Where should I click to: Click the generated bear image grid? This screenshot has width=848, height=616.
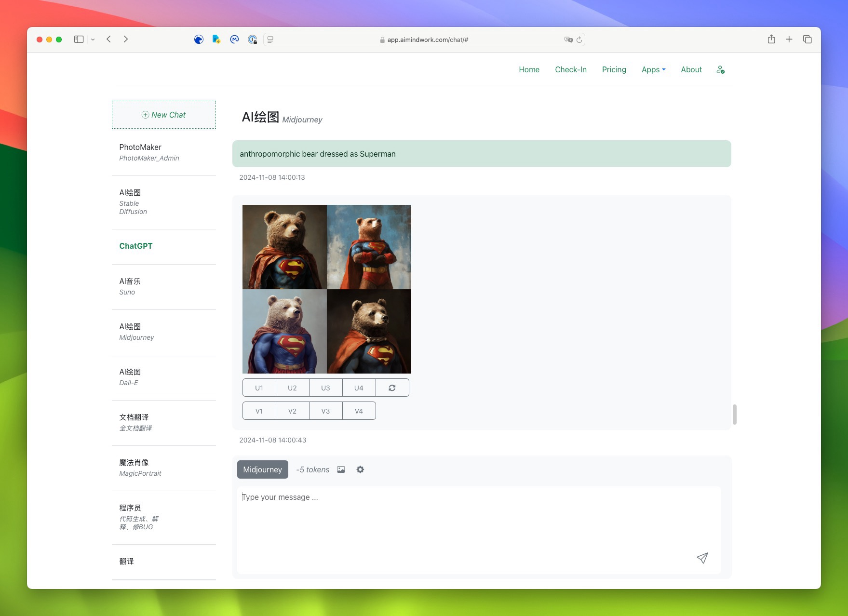point(327,289)
